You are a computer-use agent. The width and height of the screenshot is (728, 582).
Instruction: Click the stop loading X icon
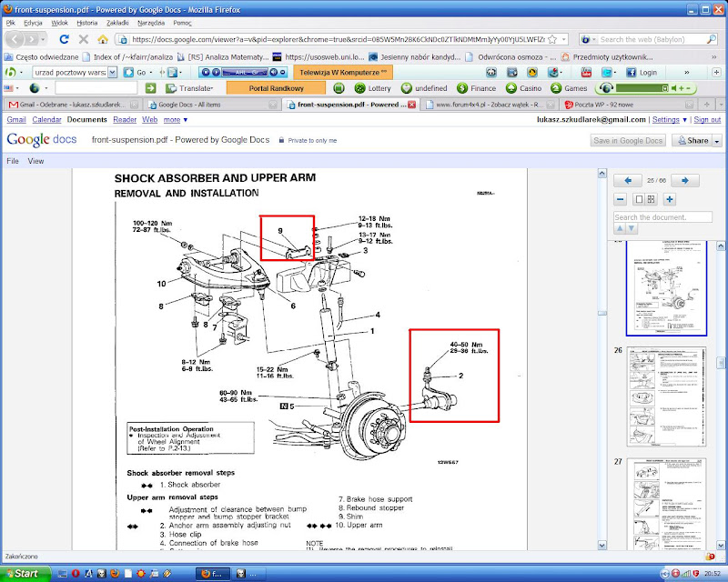pos(84,39)
